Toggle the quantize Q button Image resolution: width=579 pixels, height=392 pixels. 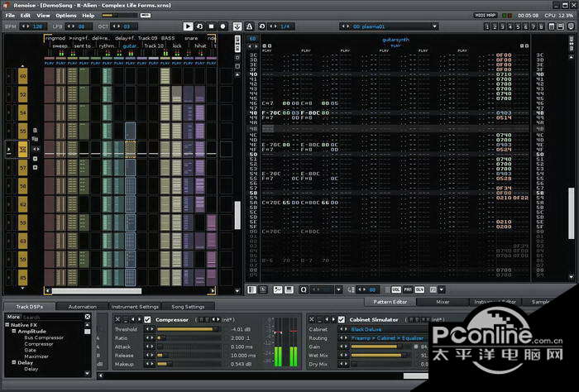coord(304,289)
